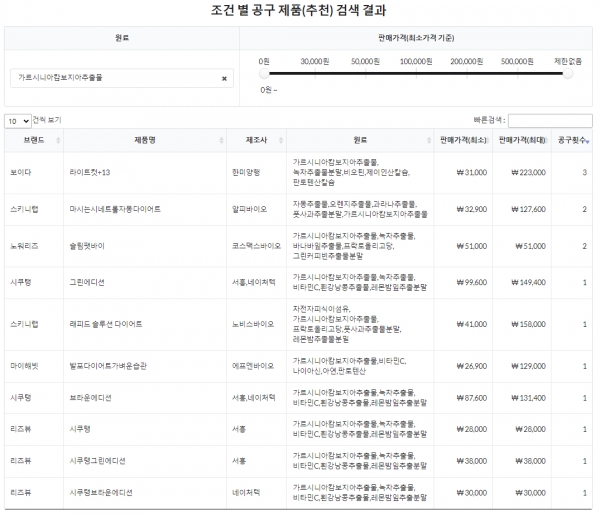The width and height of the screenshot is (600, 515).
Task: Click the left price slider handle
Action: pyautogui.click(x=264, y=73)
